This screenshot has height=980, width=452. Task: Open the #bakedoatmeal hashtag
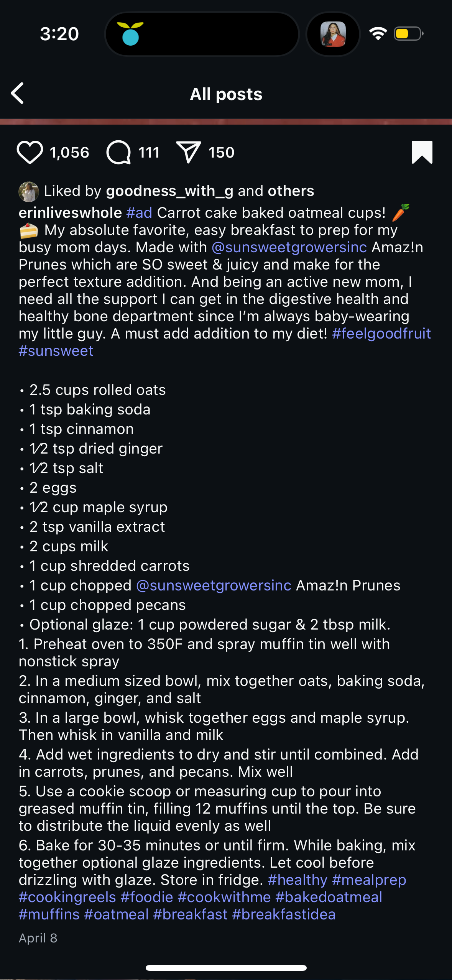point(329,897)
